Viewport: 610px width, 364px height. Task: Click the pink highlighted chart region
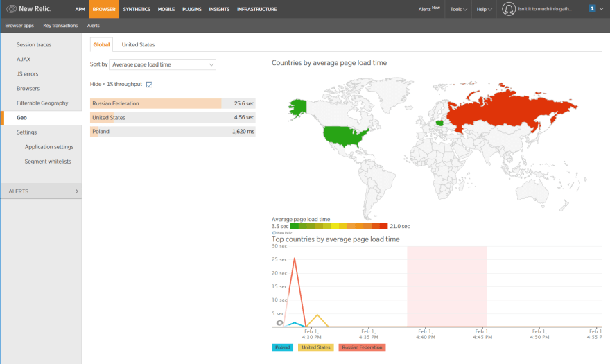point(447,286)
